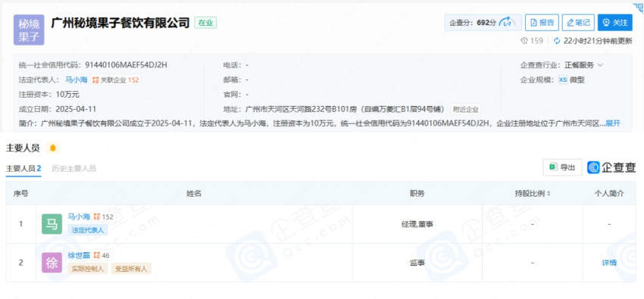Click the bell icon beside 主要人员
644x299 pixels.
click(52, 148)
